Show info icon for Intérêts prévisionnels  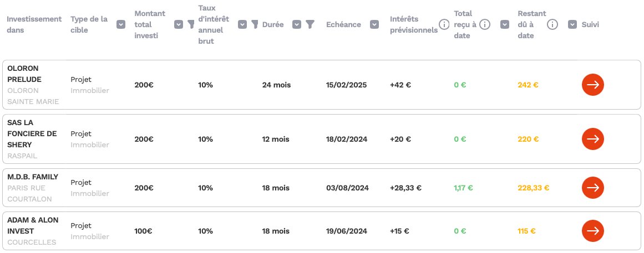[444, 24]
